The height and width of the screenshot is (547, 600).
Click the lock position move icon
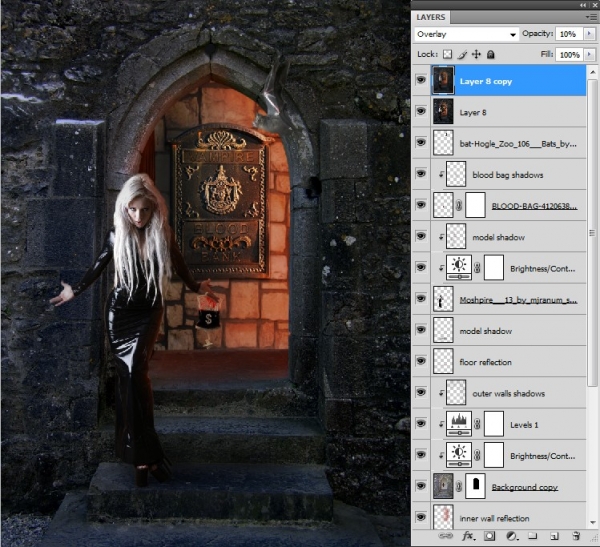476,54
